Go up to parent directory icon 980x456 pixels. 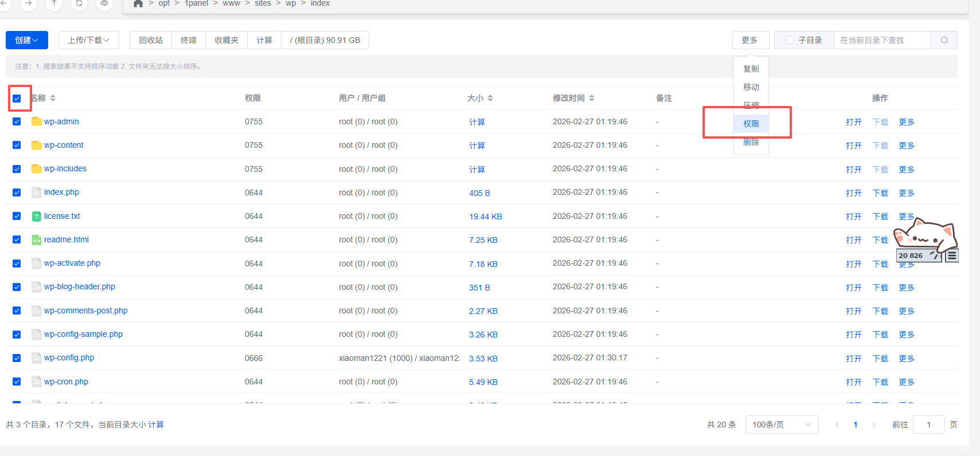54,3
